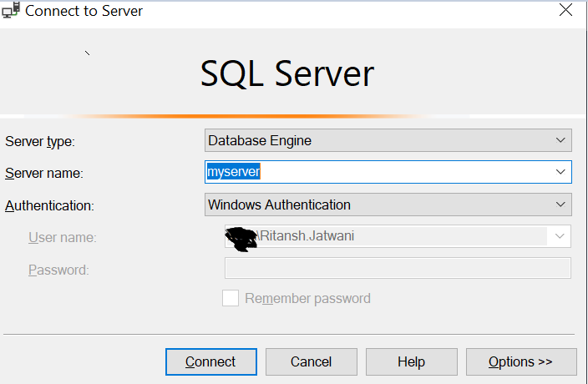This screenshot has width=588, height=384.
Task: Click the Server type label
Action: (x=40, y=141)
